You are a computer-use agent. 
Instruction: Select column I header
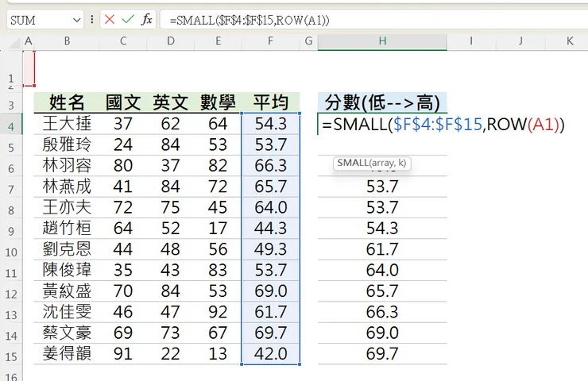coord(471,41)
